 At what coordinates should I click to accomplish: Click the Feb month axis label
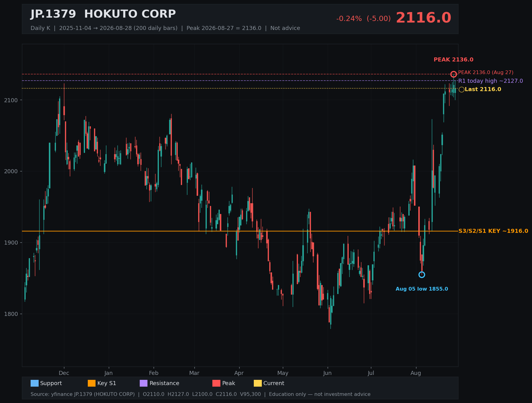pyautogui.click(x=154, y=373)
